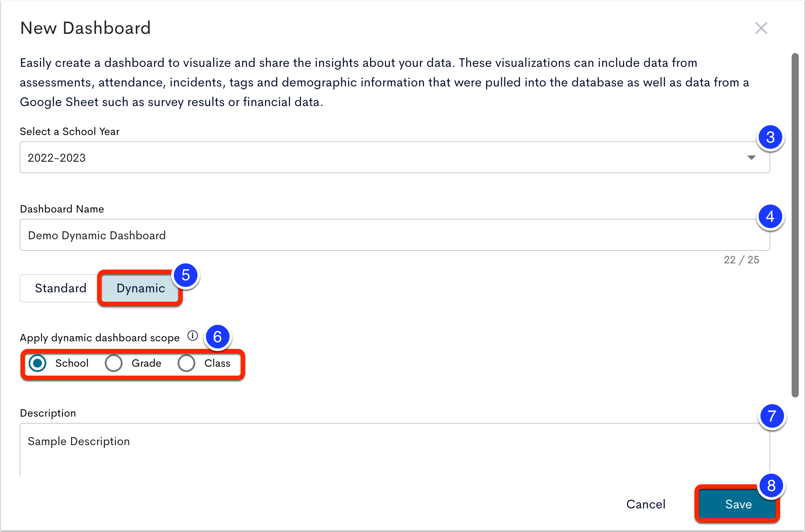Switch to the Dynamic dashboard type

click(140, 288)
